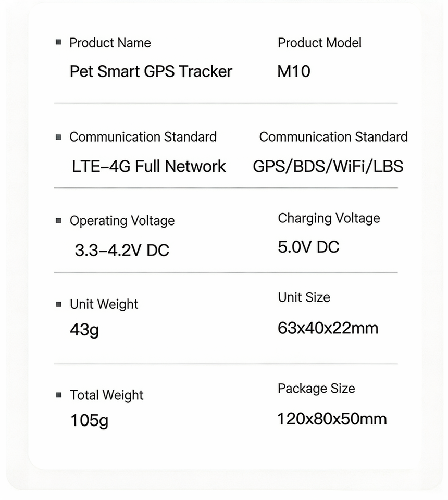448x500 pixels.
Task: Click the Product Model label
Action: (x=319, y=43)
